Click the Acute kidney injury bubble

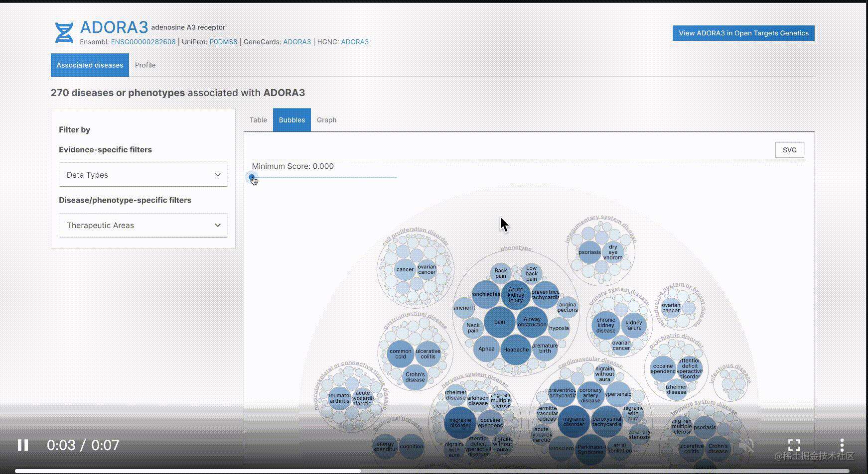point(516,295)
